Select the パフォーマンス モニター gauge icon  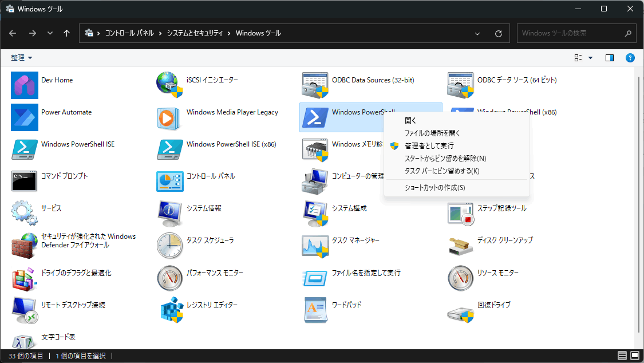(169, 278)
